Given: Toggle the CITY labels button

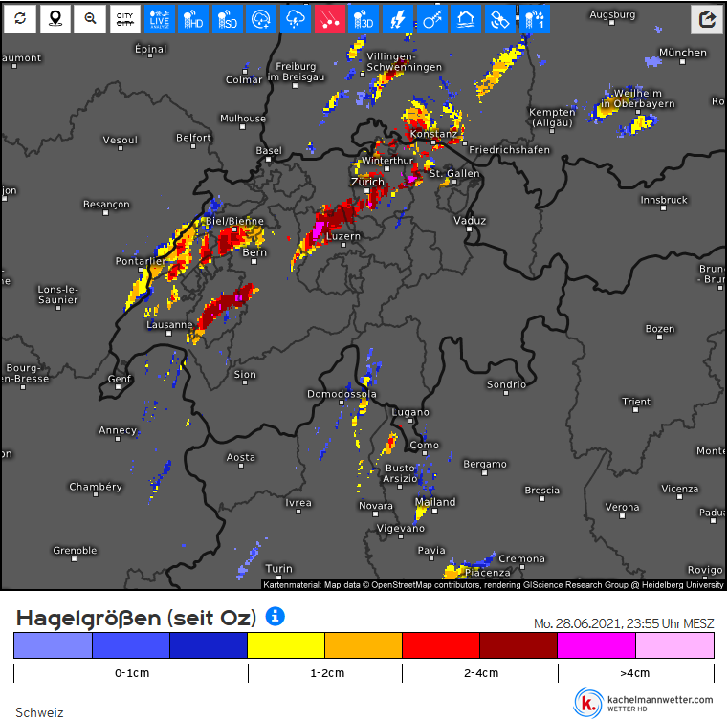Looking at the screenshot, I should [125, 19].
